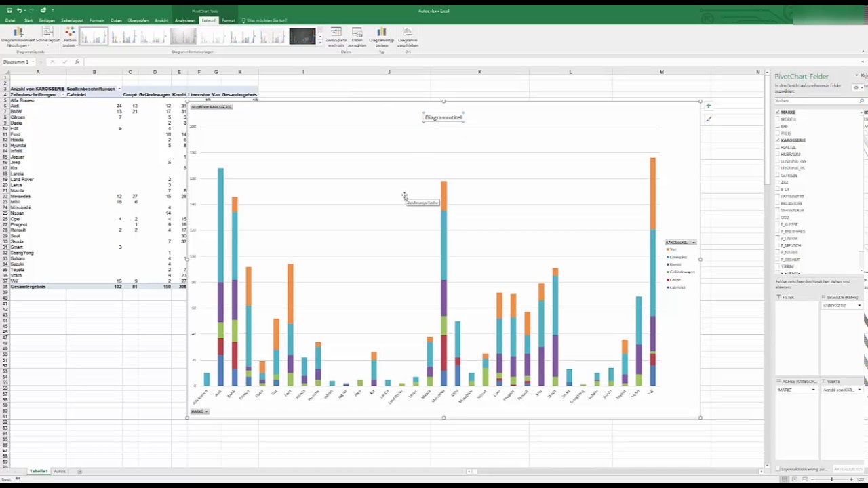Screen dimensions: 868x488
Task: Toggle the MARKE field checkbox
Action: (x=778, y=113)
